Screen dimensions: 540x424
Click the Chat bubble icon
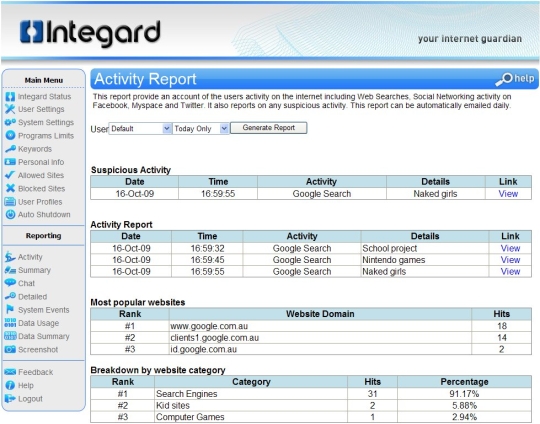[x=10, y=283]
